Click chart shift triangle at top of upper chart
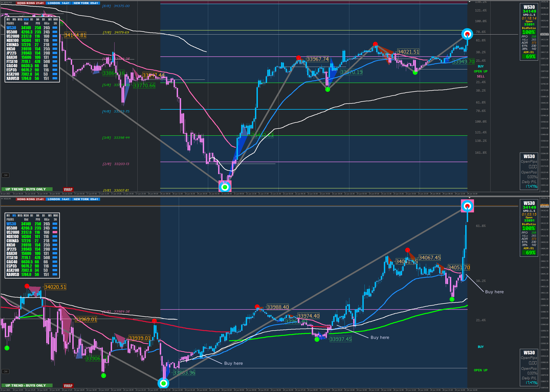The height and width of the screenshot is (392, 550). (469, 2)
